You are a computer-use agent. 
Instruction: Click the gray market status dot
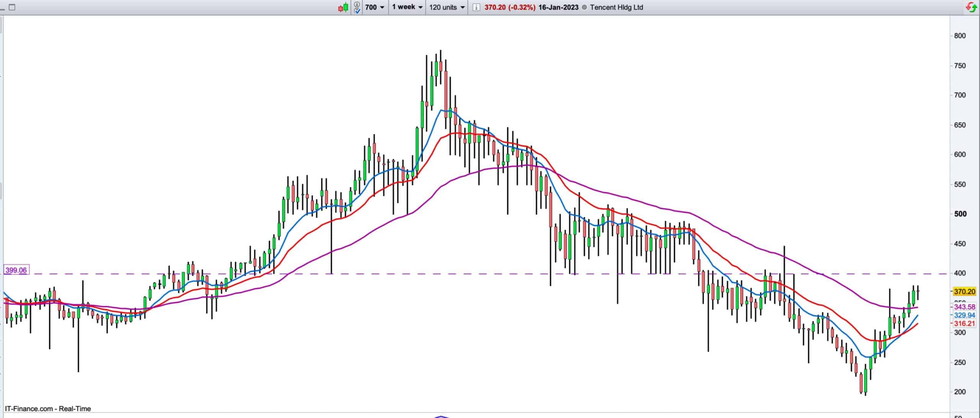pyautogui.click(x=584, y=7)
